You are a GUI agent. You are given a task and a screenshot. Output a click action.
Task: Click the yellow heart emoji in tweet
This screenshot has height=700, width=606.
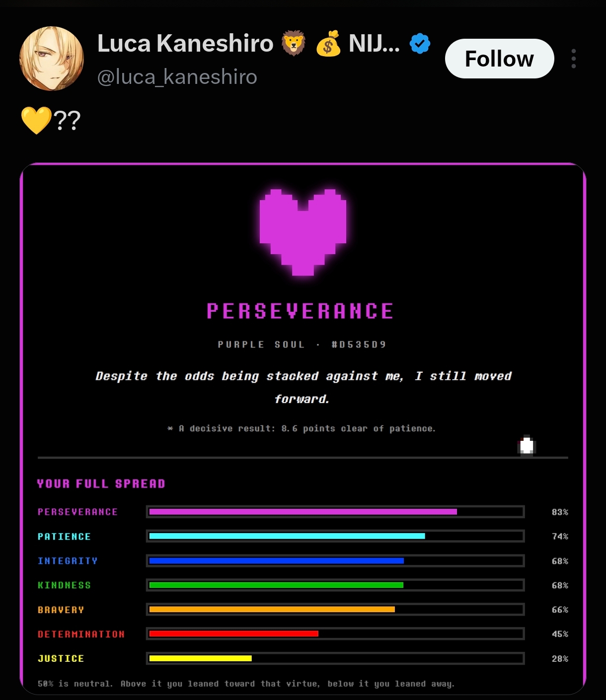36,121
